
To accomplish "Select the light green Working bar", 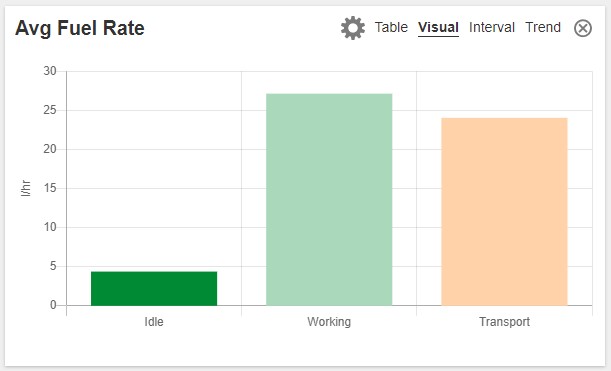I will 329,200.
